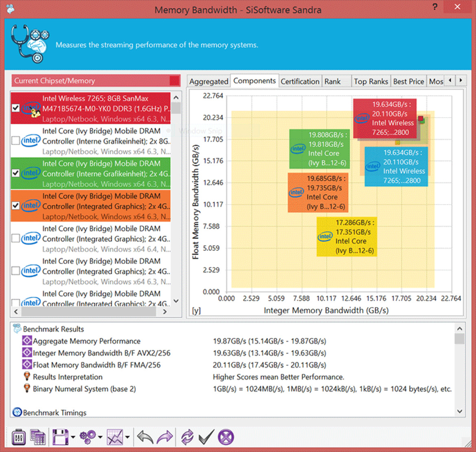Uncheck the orange Integrated Graphics entry
The image size is (476, 452).
point(16,206)
